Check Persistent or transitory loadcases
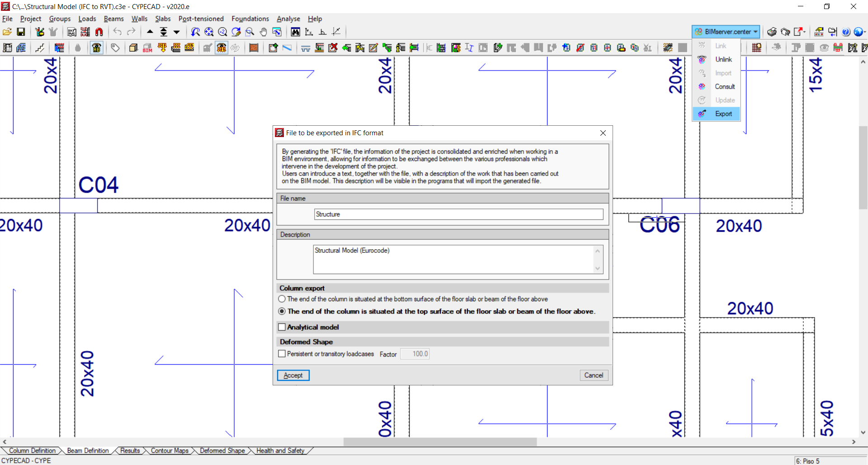 pyautogui.click(x=282, y=354)
